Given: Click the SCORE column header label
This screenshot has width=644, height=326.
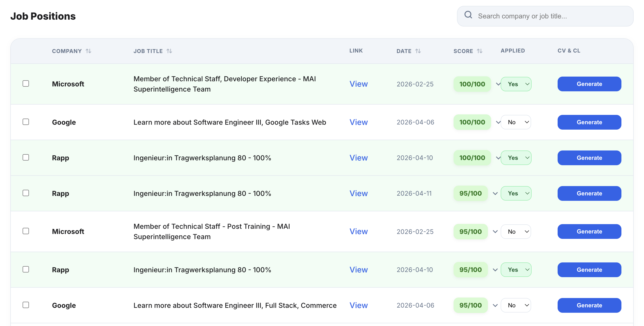Looking at the screenshot, I should [463, 51].
